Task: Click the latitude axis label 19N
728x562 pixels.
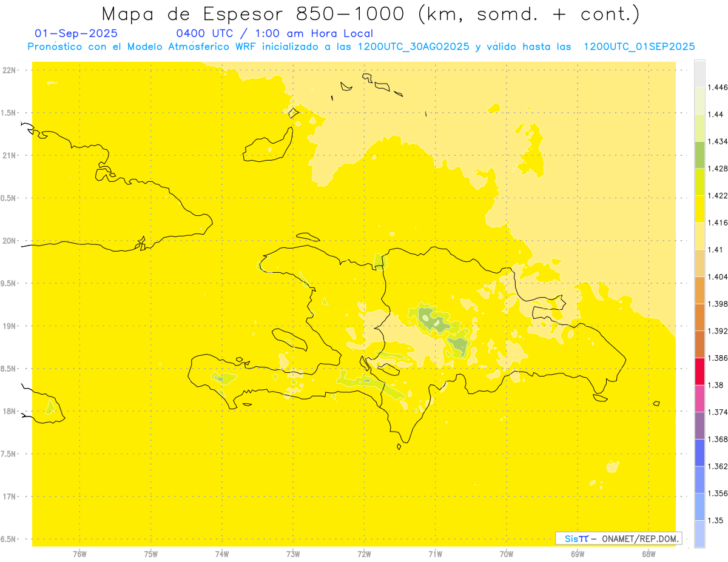Action: pyautogui.click(x=10, y=326)
